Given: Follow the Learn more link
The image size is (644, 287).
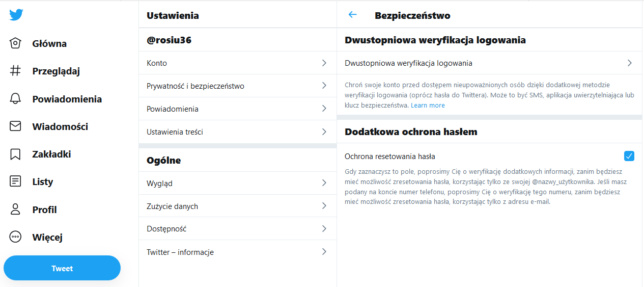Looking at the screenshot, I should [428, 106].
